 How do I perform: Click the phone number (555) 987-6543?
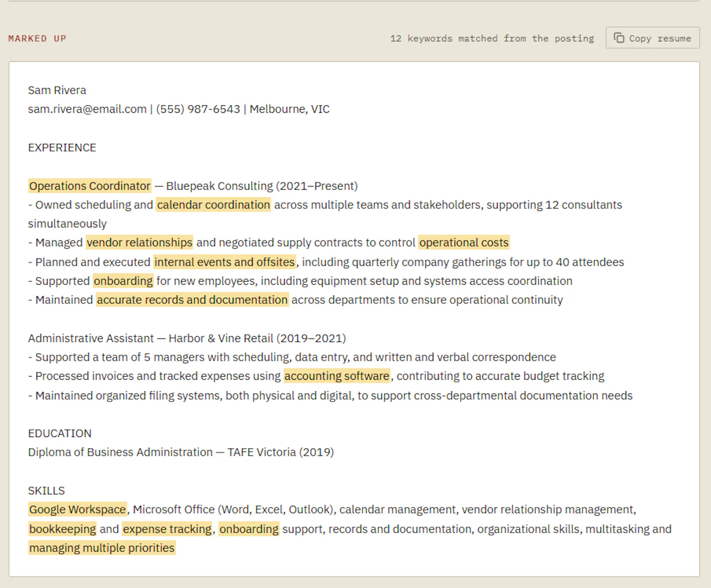point(198,109)
